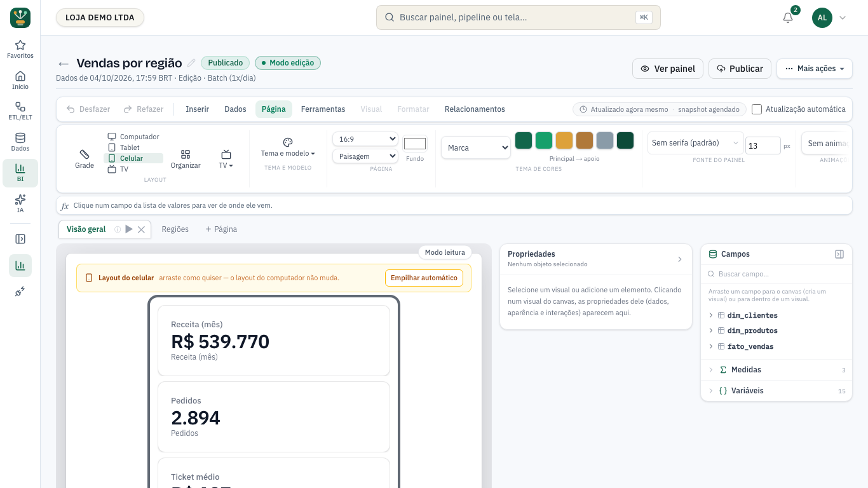Click the pencil icon beside the title
This screenshot has height=488, width=868.
click(191, 63)
